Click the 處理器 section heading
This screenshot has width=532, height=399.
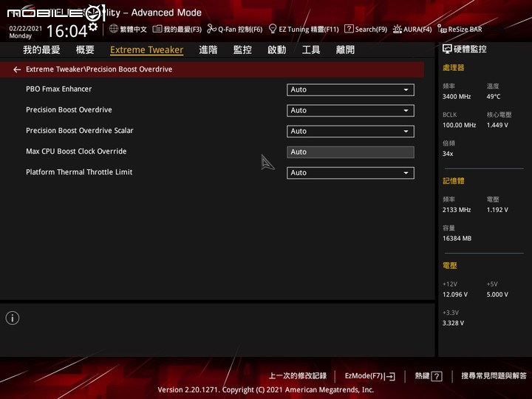tap(453, 67)
